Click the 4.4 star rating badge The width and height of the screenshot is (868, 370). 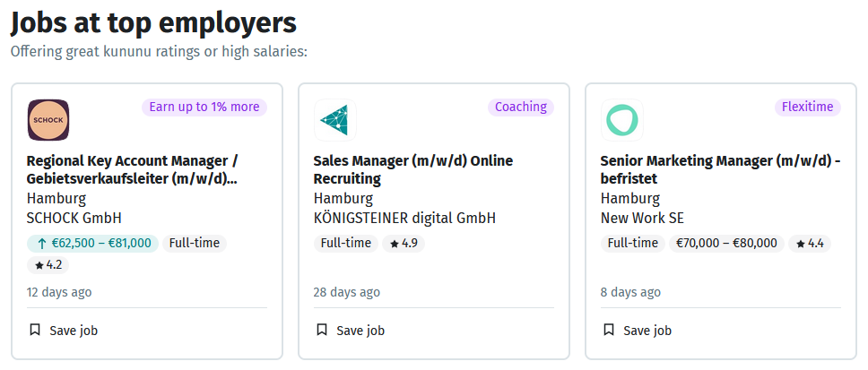pyautogui.click(x=810, y=244)
